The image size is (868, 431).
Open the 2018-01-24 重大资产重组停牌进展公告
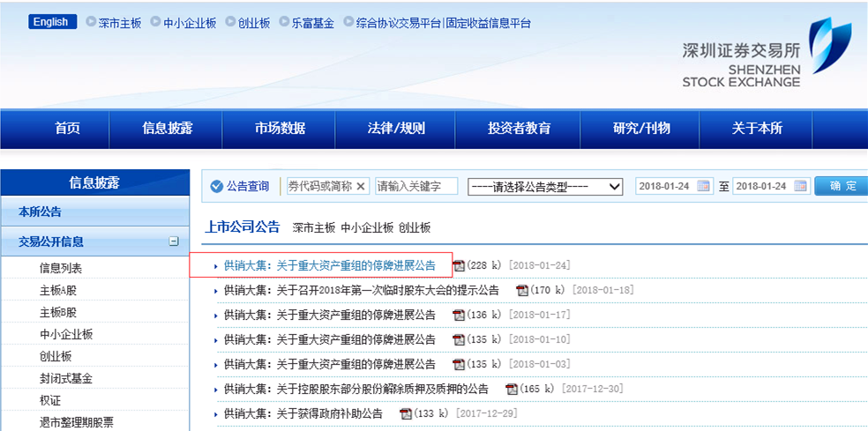click(329, 266)
